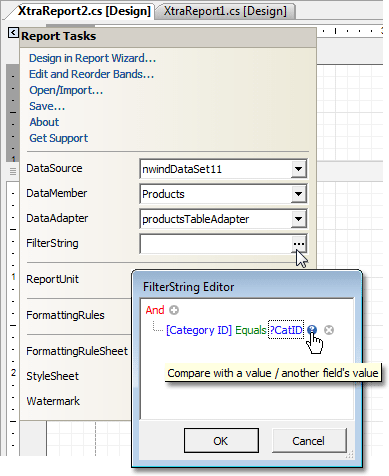Image resolution: width=389 pixels, height=476 pixels.
Task: Select the StyleSheet property label
Action: pos(53,376)
